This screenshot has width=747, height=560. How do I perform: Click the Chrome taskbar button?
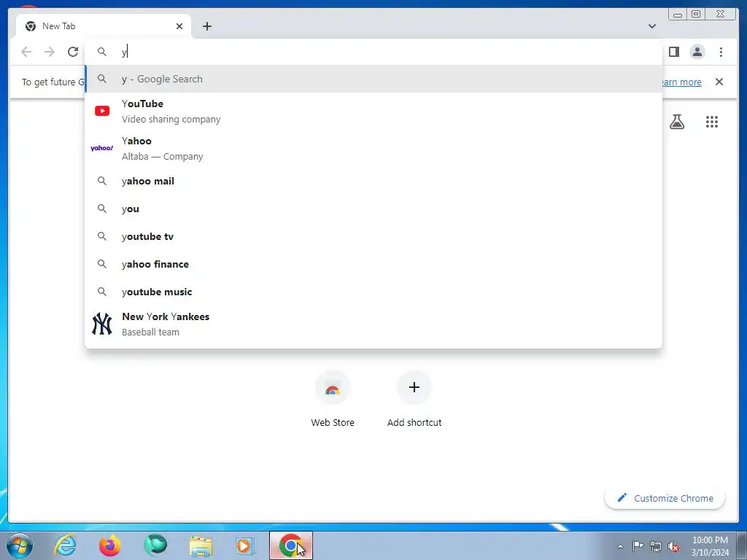291,545
